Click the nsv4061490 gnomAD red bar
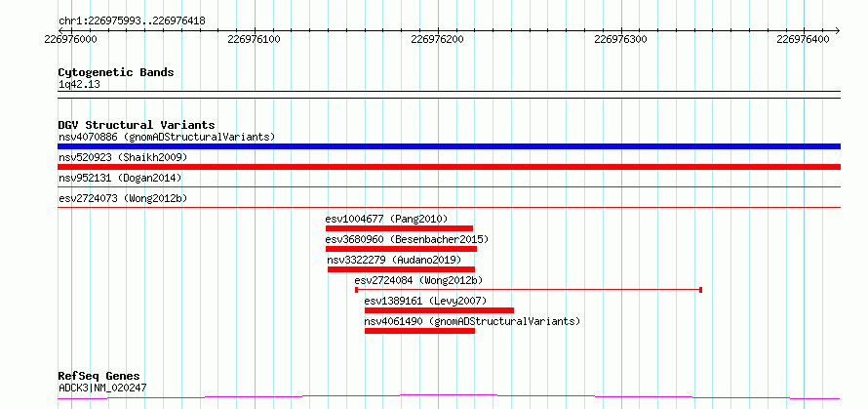868x409 pixels. click(x=419, y=331)
